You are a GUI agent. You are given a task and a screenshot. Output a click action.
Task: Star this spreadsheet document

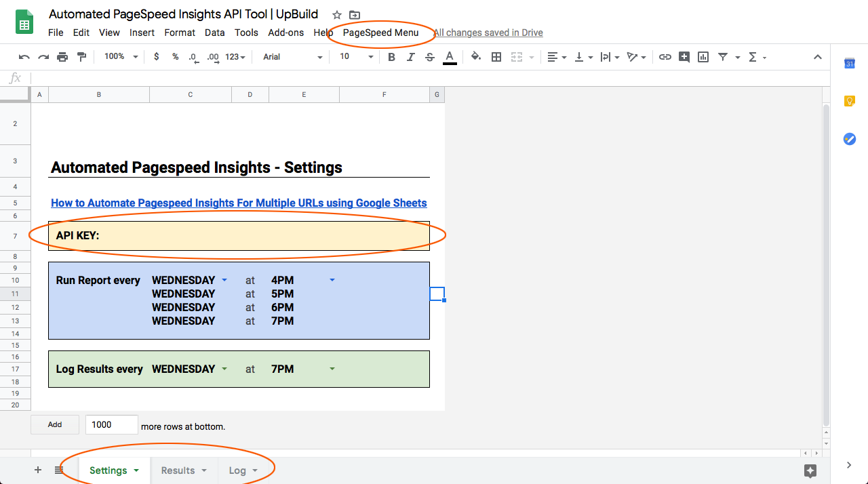pyautogui.click(x=337, y=15)
